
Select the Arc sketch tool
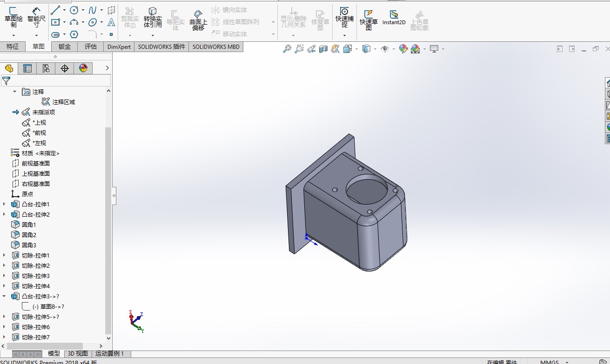[74, 22]
